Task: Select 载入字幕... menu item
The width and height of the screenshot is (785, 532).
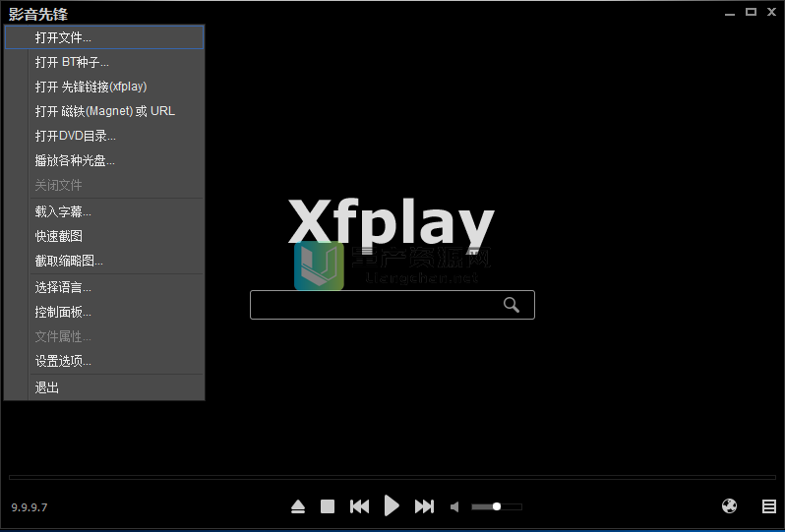Action: coord(104,211)
